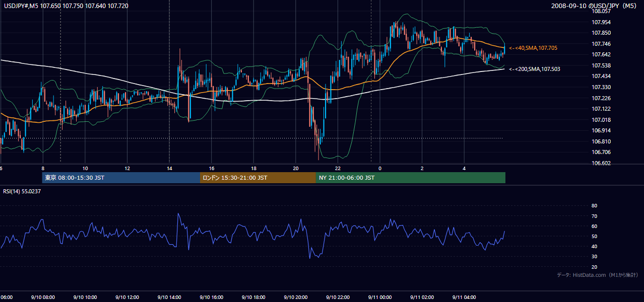Image resolution: width=644 pixels, height=302 pixels.
Task: Click the 9/10 20:00 time axis label
Action: pos(295,297)
